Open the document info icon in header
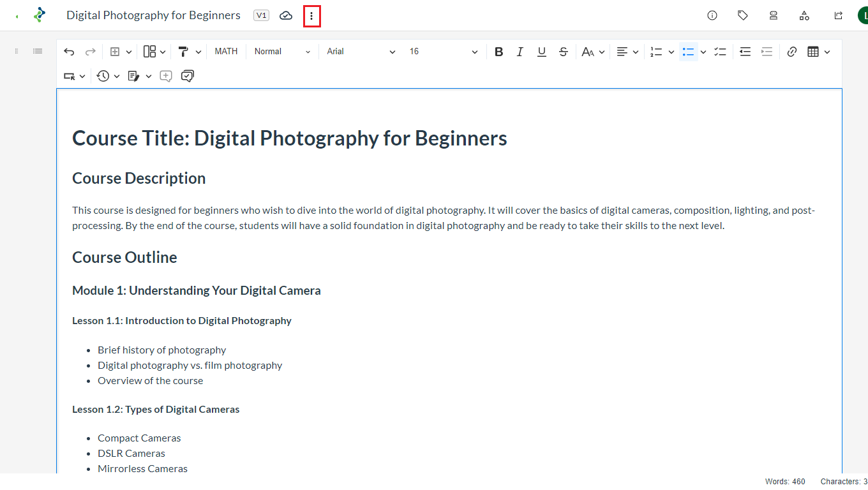The height and width of the screenshot is (490, 868). 712,16
